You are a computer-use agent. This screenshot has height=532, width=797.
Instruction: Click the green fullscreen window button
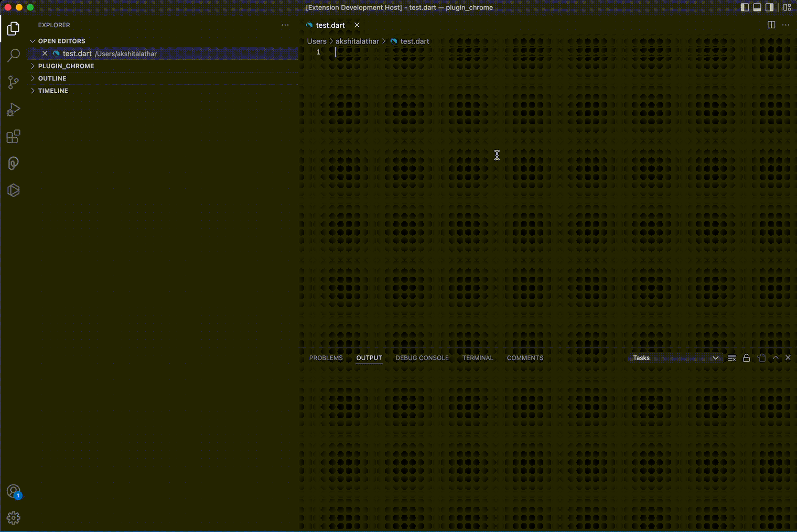(30, 7)
